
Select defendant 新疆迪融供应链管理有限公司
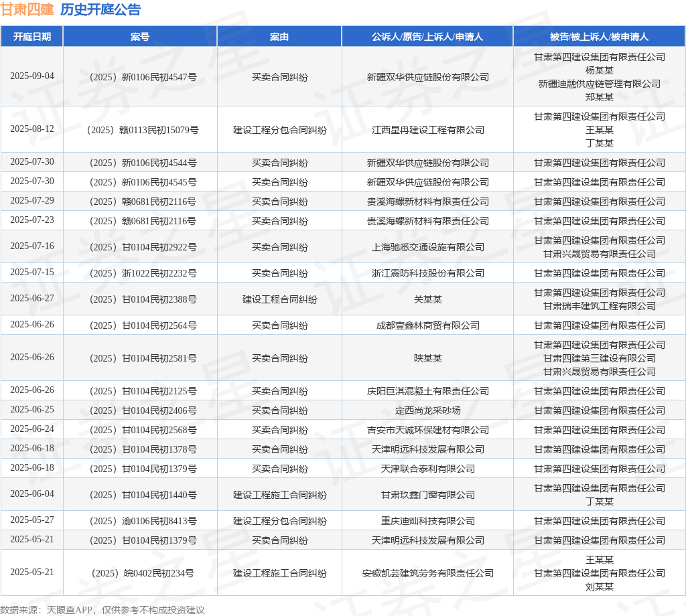click(600, 84)
